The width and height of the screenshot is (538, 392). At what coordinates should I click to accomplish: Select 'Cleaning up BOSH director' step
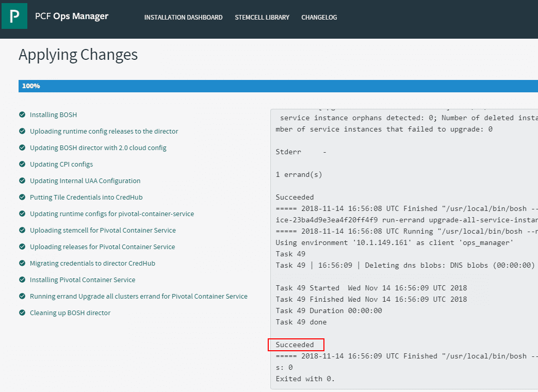70,313
